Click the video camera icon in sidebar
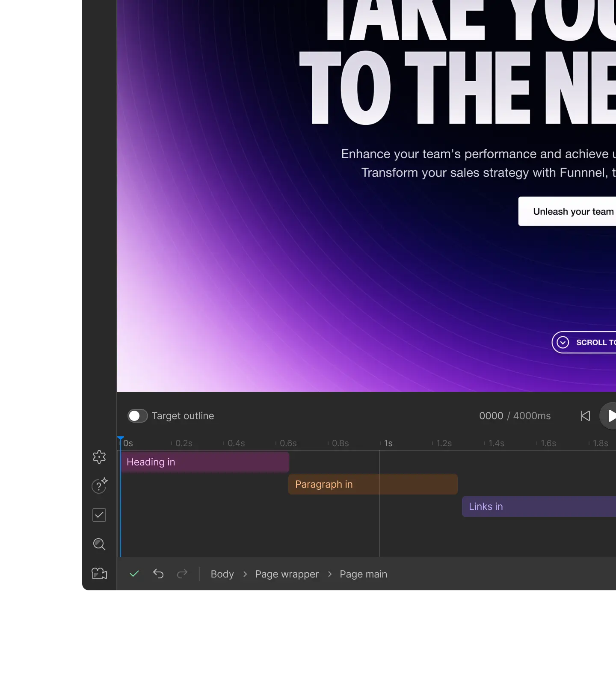 point(99,573)
